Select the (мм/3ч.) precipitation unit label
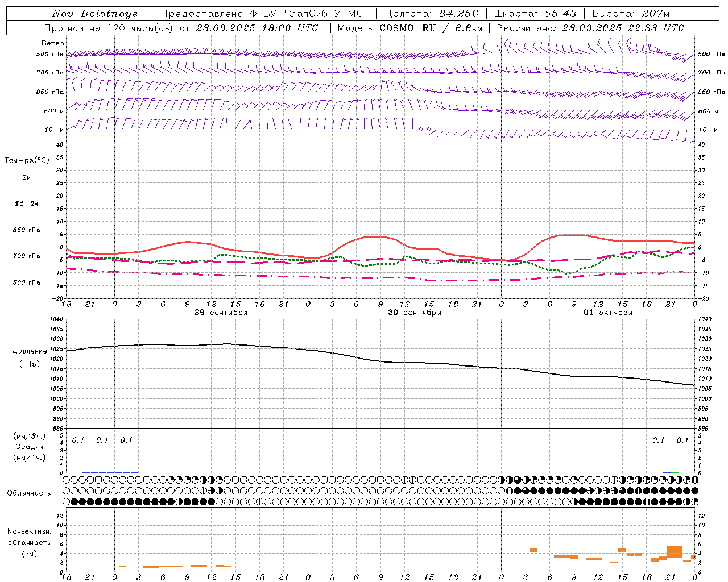 (x=30, y=436)
